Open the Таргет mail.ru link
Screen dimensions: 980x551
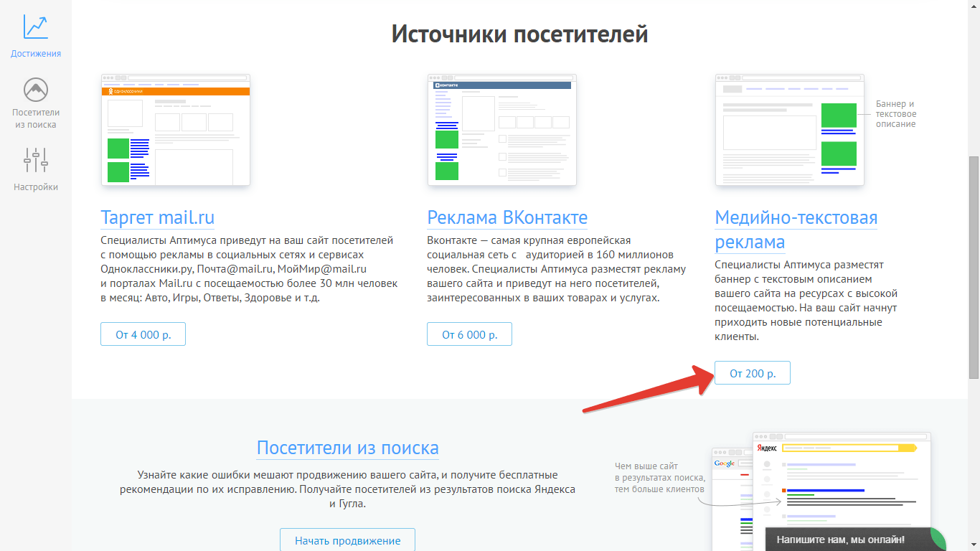(157, 217)
